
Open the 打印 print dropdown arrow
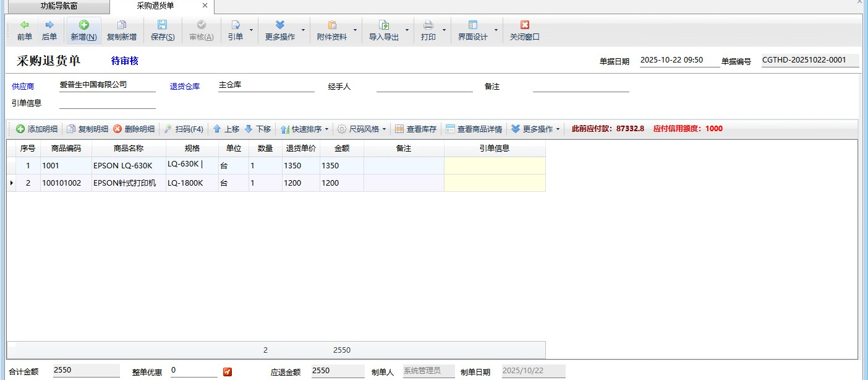coord(444,30)
